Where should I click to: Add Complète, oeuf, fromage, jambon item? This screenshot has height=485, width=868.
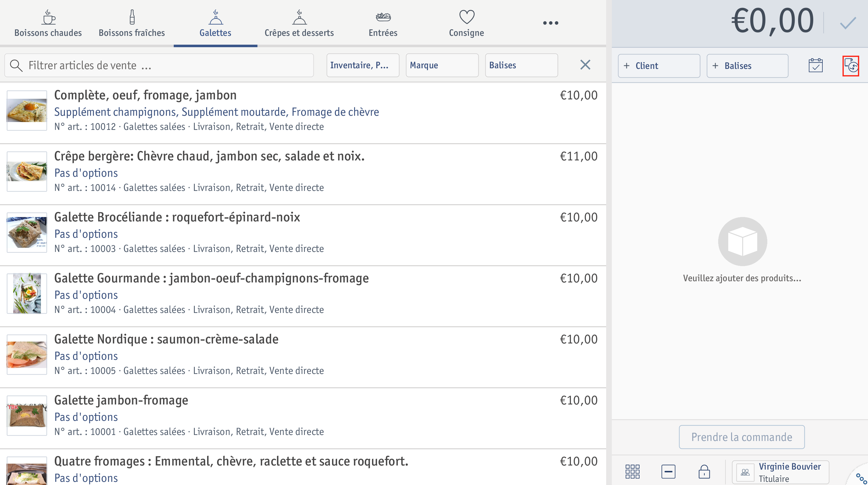point(302,113)
